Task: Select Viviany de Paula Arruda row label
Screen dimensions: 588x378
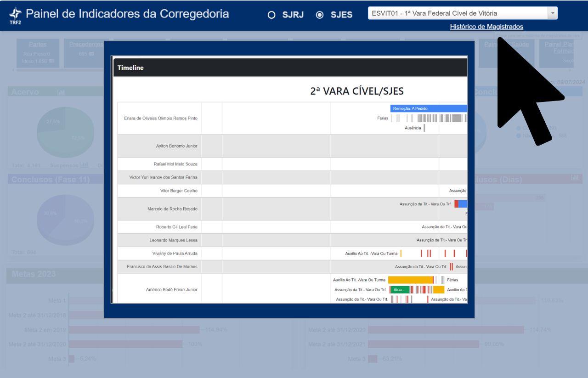Action: pos(175,254)
